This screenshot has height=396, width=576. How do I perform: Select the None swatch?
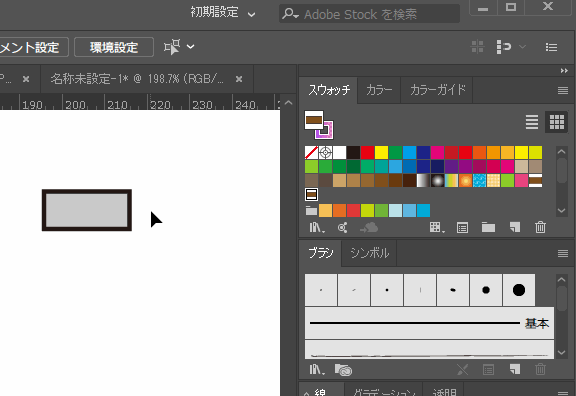coord(312,152)
